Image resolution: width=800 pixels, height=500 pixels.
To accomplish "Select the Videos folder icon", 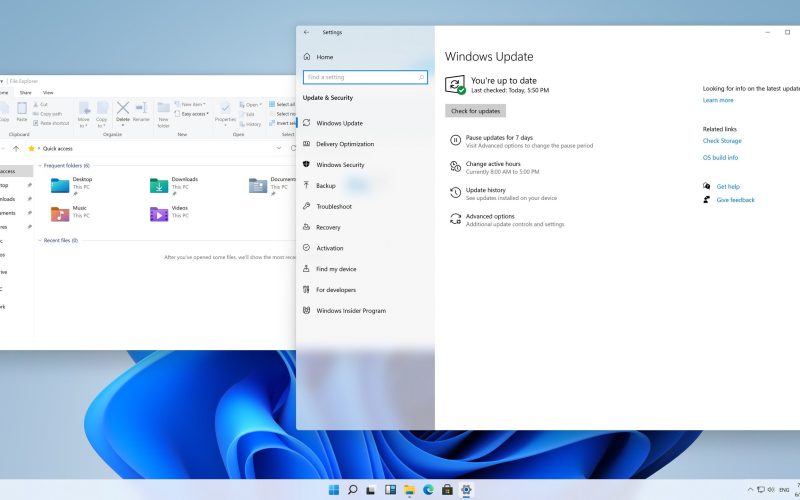I will [x=159, y=214].
